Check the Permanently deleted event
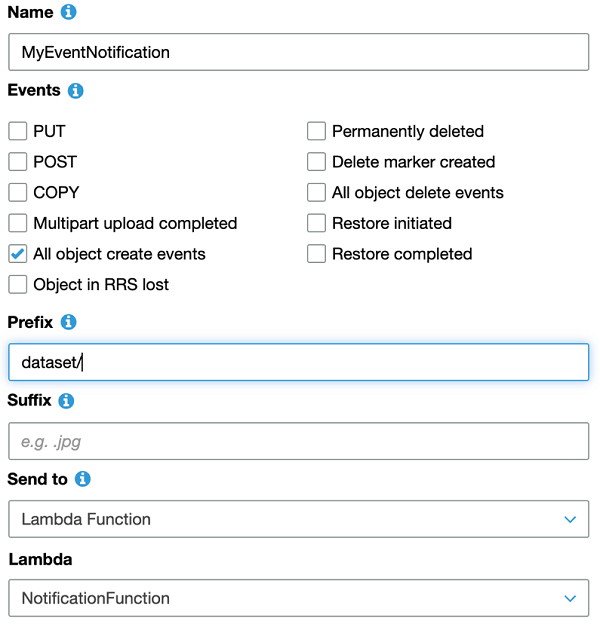The width and height of the screenshot is (600, 624). 316,131
